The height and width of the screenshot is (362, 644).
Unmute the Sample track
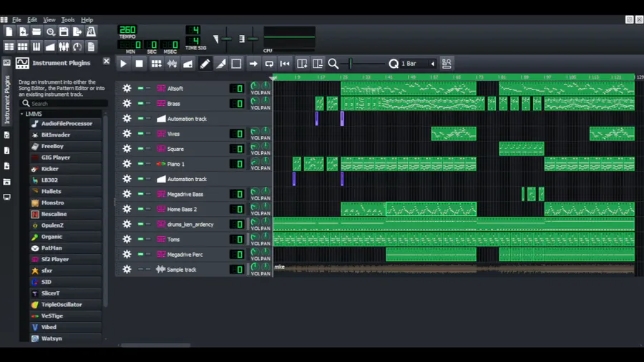tap(140, 269)
